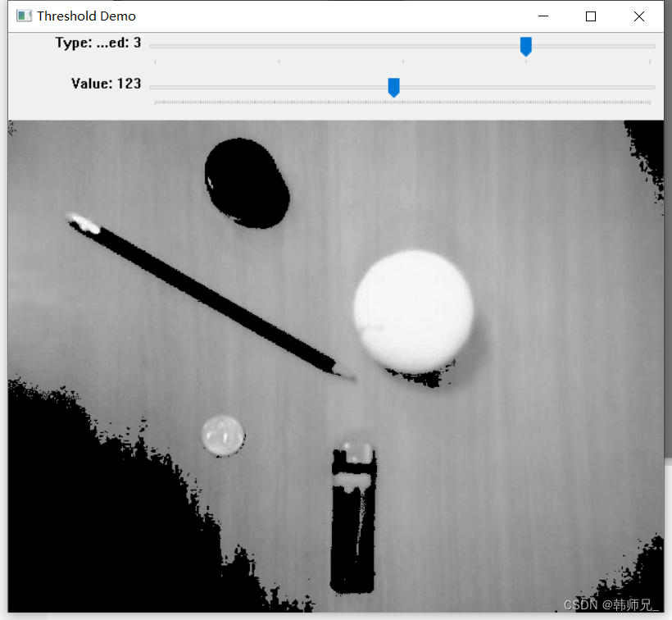This screenshot has width=672, height=620.
Task: Maximize the Threshold Demo window
Action: tap(591, 16)
